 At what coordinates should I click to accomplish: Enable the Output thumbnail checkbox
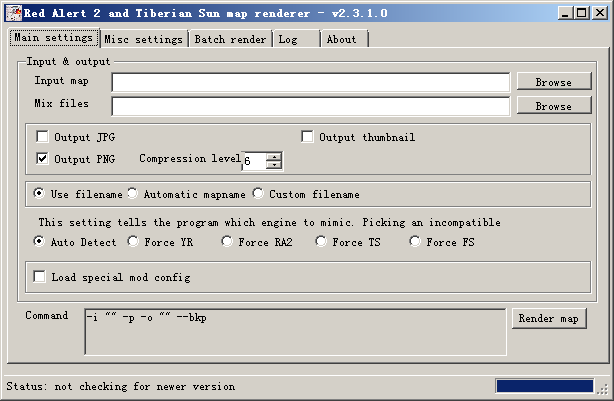coord(307,137)
